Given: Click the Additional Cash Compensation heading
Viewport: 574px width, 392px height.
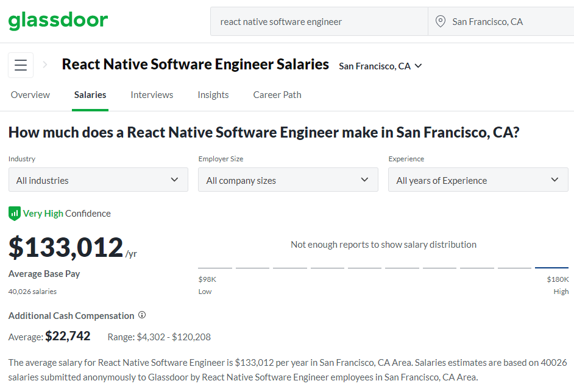Looking at the screenshot, I should [71, 315].
